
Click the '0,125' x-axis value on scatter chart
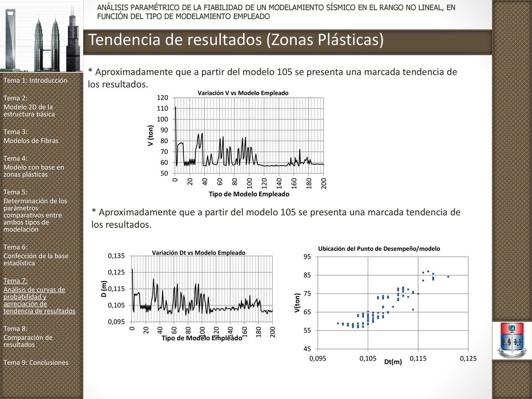tap(468, 358)
